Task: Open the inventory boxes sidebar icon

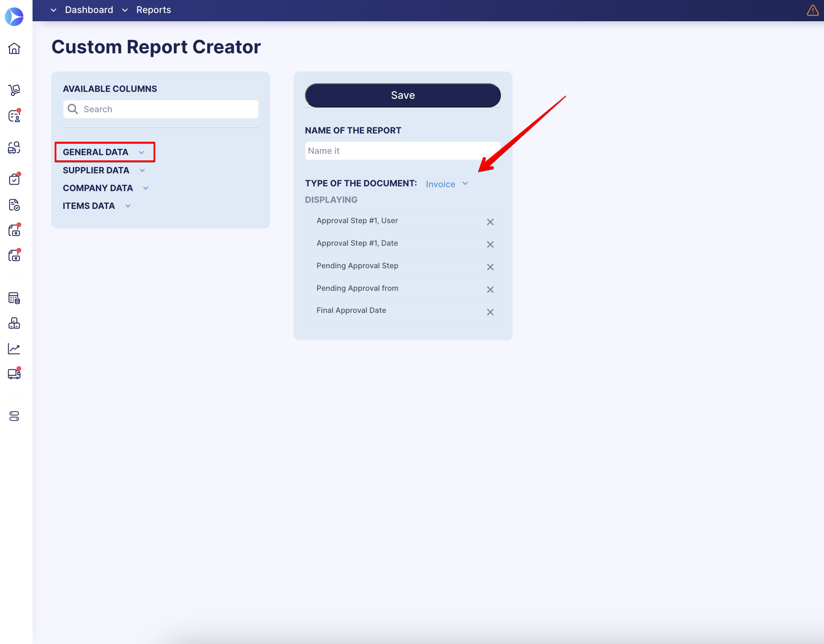Action: [x=14, y=323]
